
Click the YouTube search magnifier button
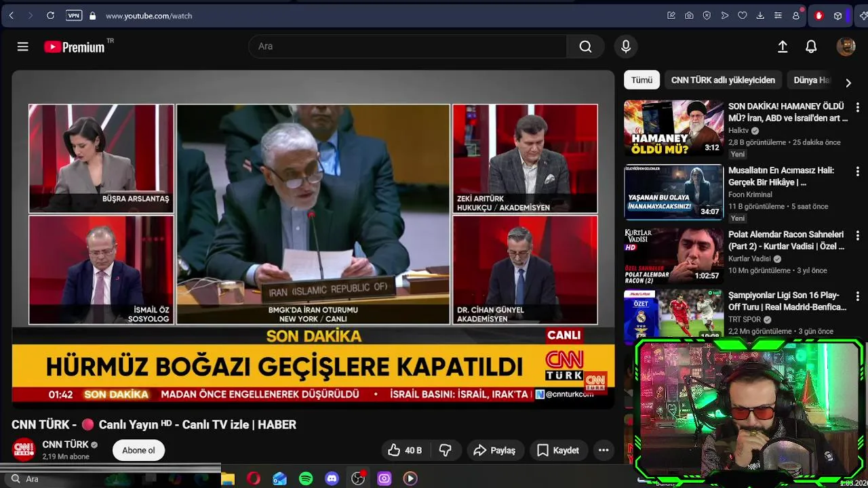point(585,46)
